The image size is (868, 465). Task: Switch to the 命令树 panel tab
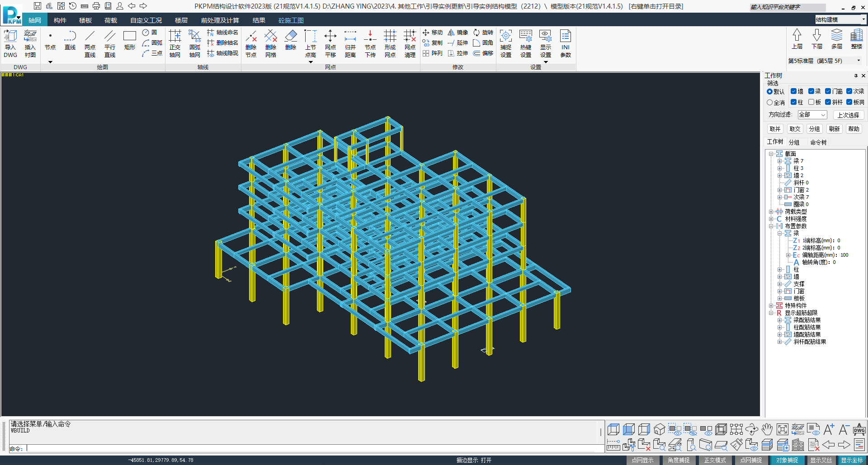818,142
